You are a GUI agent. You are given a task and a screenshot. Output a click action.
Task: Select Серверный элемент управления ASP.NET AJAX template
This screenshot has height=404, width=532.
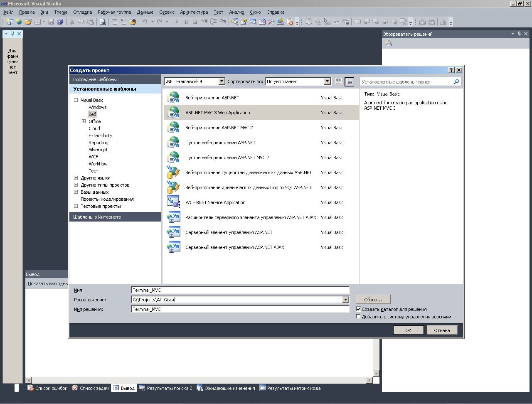(x=261, y=247)
